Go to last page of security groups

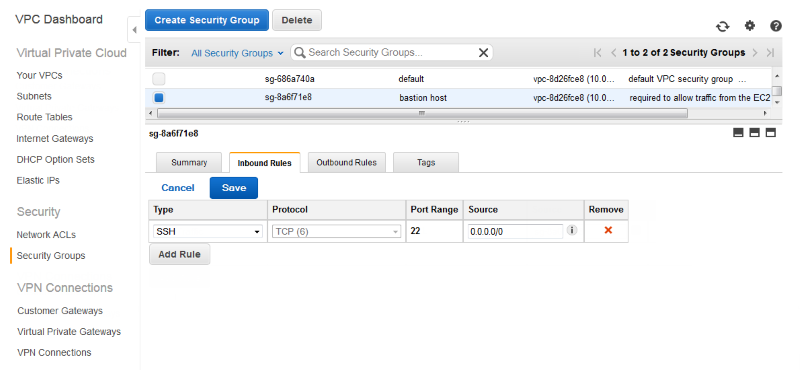point(770,53)
